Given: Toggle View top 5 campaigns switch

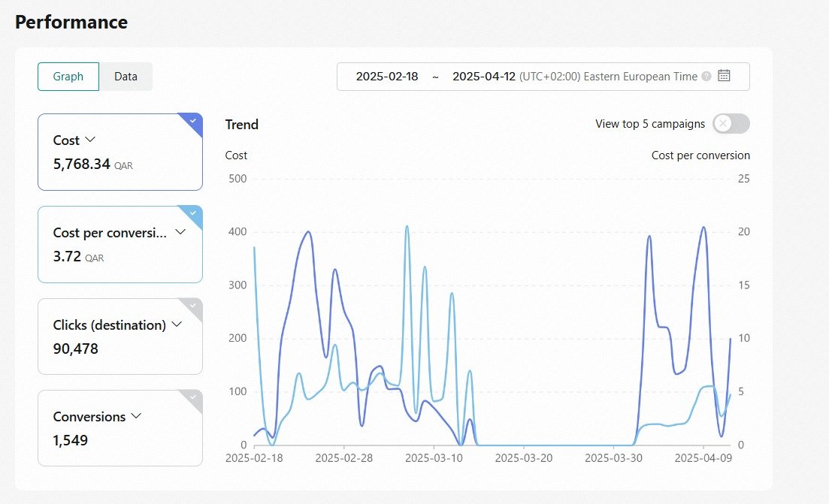Looking at the screenshot, I should pyautogui.click(x=731, y=124).
